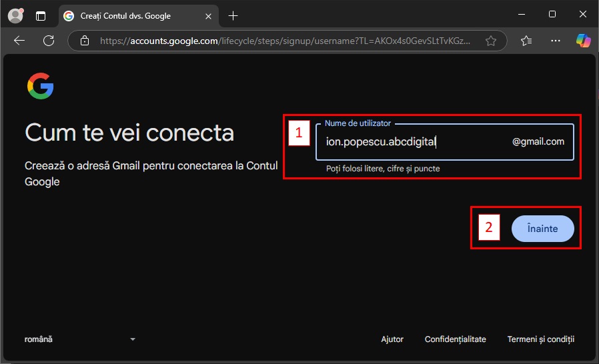Focus the Nume de utilizator field
The height and width of the screenshot is (364, 599).
(x=410, y=141)
